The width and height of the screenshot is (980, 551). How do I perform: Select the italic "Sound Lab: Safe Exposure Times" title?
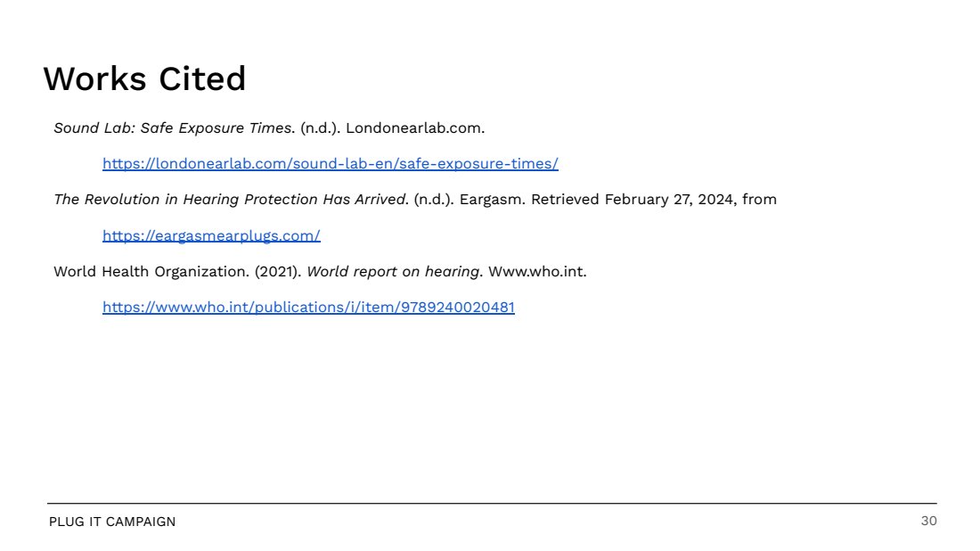tap(173, 128)
